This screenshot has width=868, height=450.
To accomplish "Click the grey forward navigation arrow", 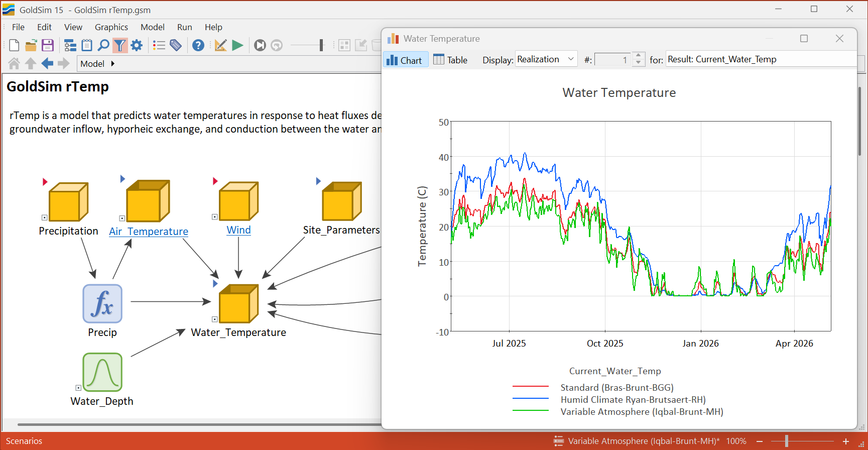I will (x=64, y=63).
